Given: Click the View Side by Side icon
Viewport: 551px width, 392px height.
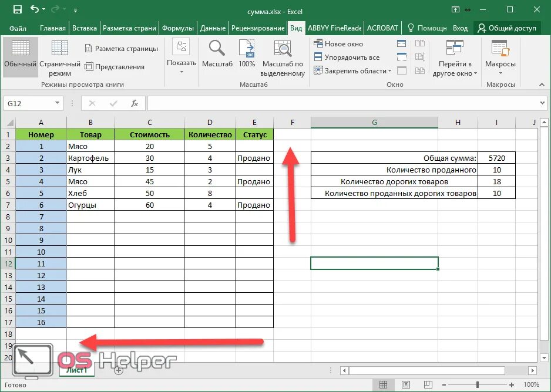Looking at the screenshot, I should [420, 43].
